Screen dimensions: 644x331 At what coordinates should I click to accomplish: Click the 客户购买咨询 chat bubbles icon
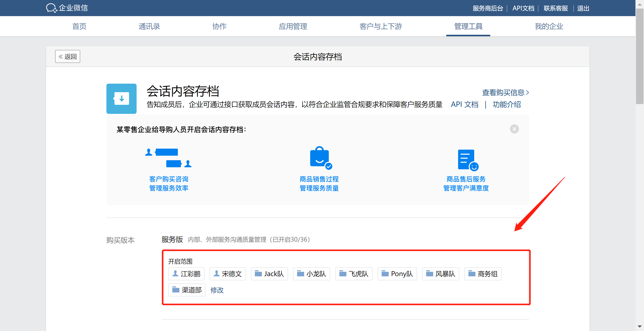168,158
